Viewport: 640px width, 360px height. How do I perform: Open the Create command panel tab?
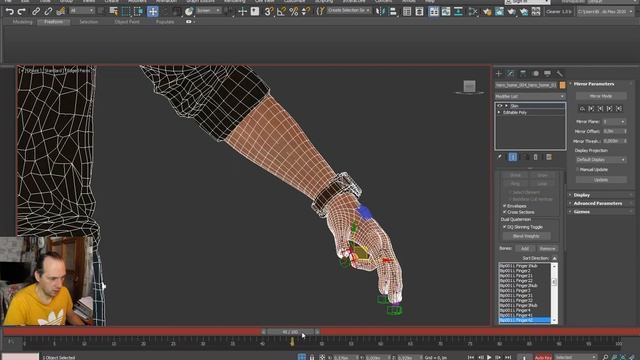pyautogui.click(x=499, y=73)
